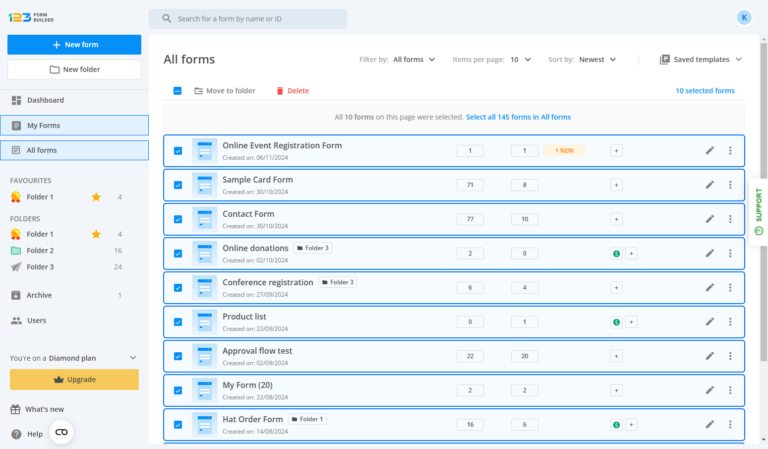
Task: Uncheck the Hat Order Form checkbox
Action: pyautogui.click(x=178, y=425)
